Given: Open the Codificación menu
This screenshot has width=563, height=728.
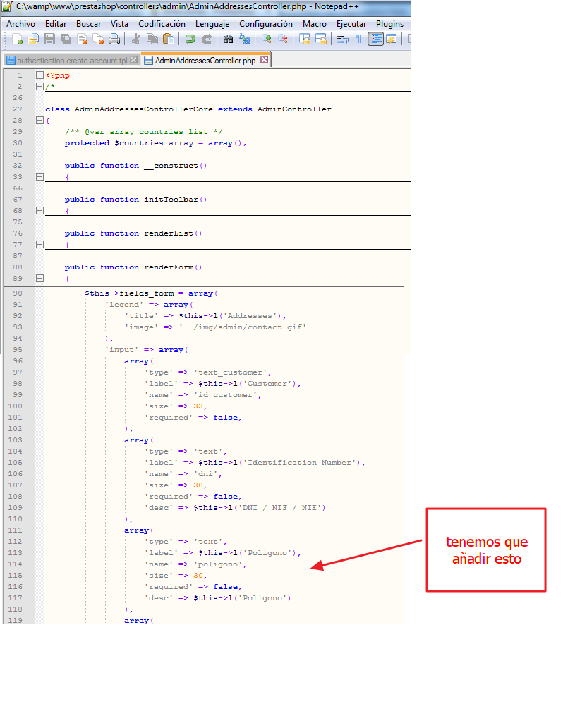Looking at the screenshot, I should coord(162,24).
